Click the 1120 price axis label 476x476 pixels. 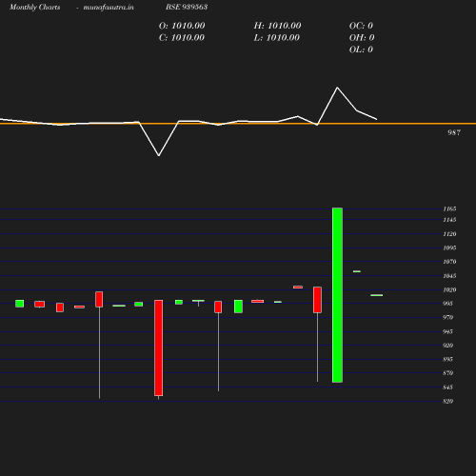[449, 234]
